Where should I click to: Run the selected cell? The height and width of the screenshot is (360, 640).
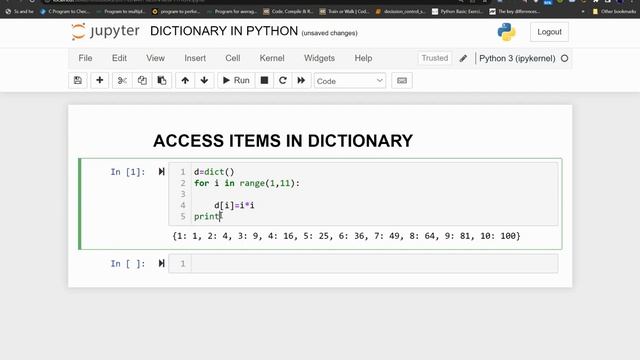[236, 80]
